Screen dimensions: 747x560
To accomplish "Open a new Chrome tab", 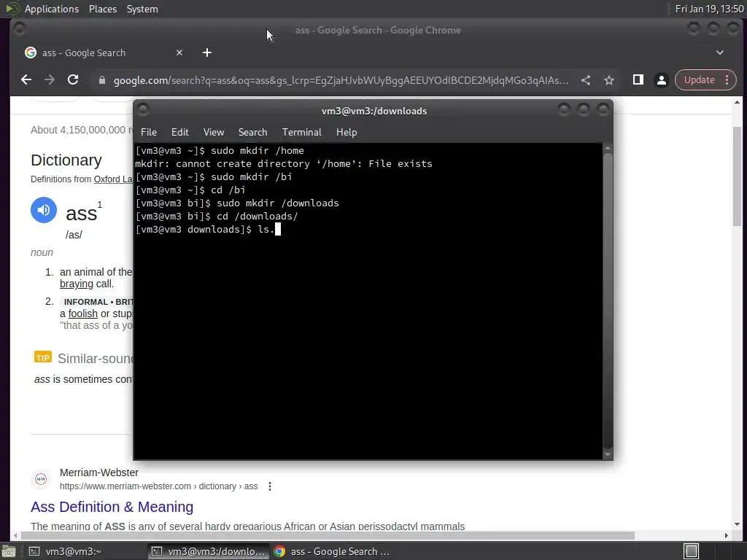I will point(206,52).
